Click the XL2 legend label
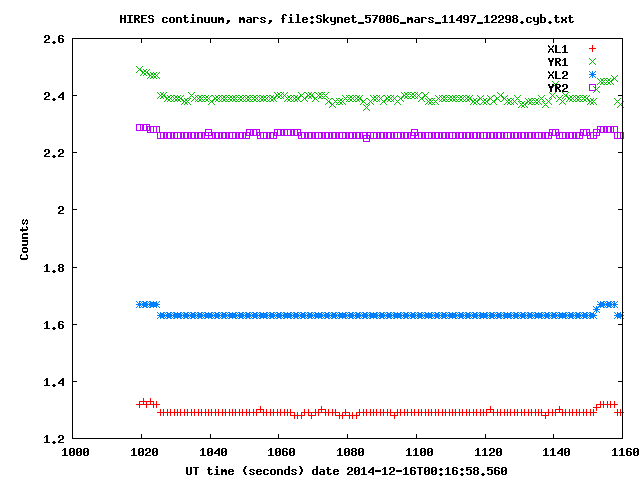The height and width of the screenshot is (480, 640). [x=558, y=75]
